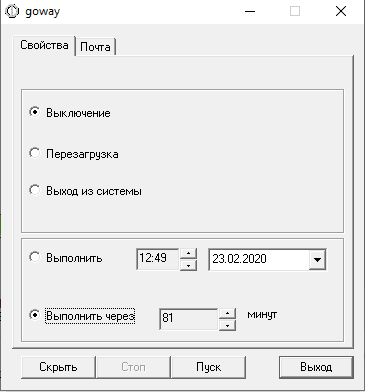
Task: Start the timer with Пуск button
Action: (208, 367)
